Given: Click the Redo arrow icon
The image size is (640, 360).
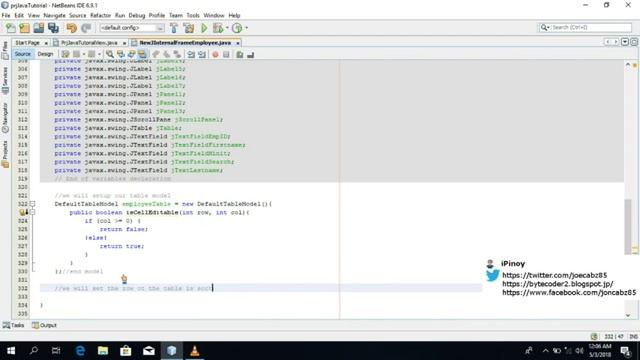Looking at the screenshot, I should 86,28.
